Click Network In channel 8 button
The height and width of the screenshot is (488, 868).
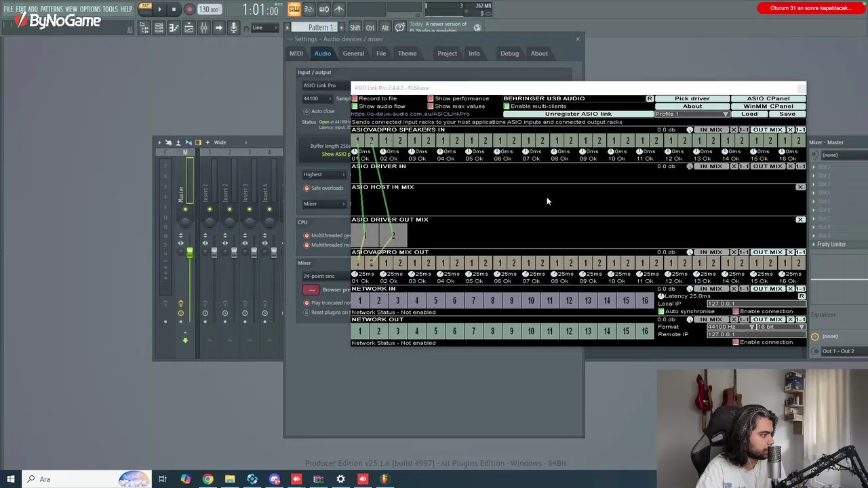click(x=492, y=300)
